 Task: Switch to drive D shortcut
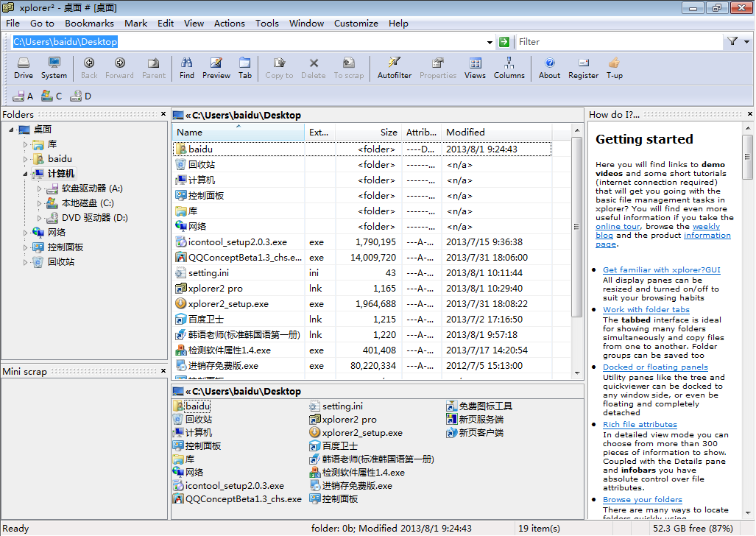[x=80, y=96]
